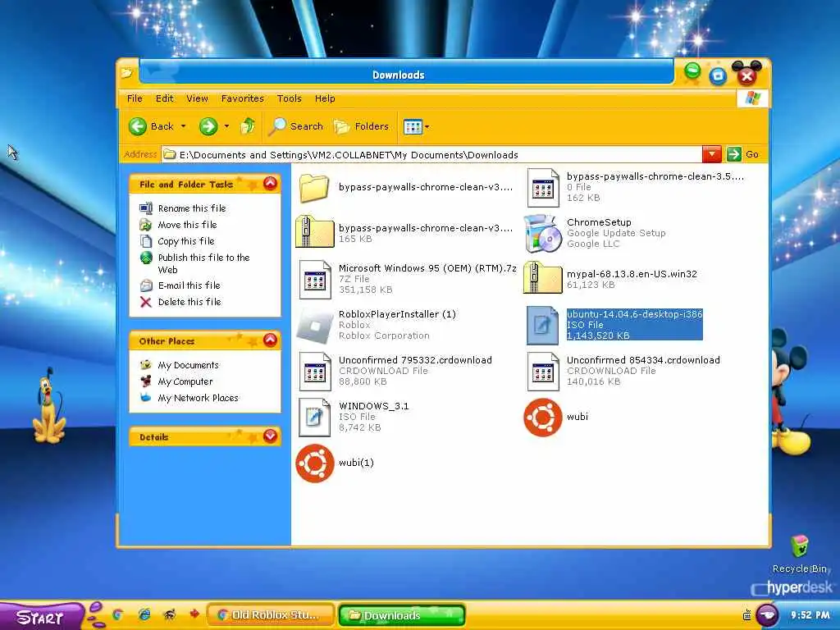840x630 pixels.
Task: Click the Downloads taskbar button
Action: click(402, 615)
